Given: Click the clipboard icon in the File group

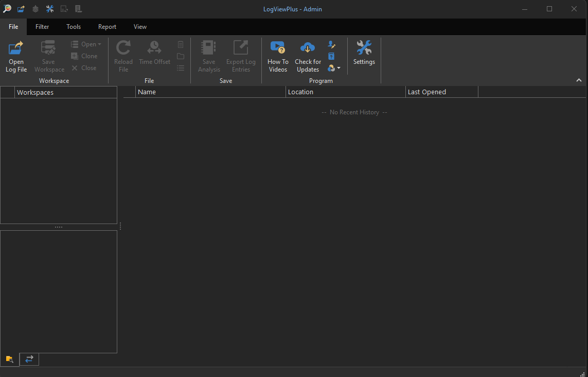Looking at the screenshot, I should pyautogui.click(x=181, y=44).
